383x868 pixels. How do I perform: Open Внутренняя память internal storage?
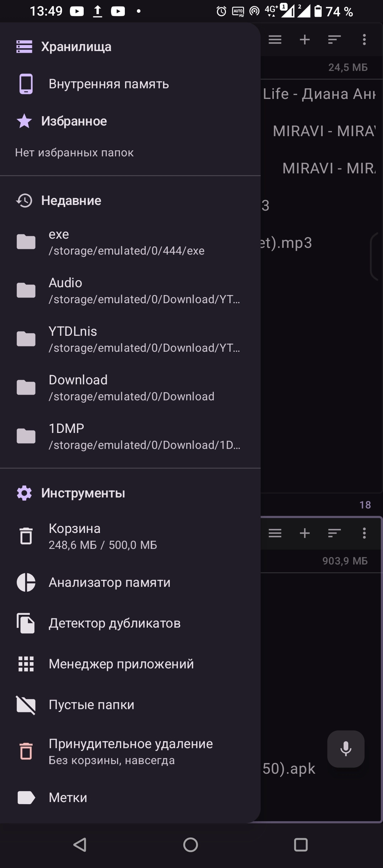[x=130, y=84]
